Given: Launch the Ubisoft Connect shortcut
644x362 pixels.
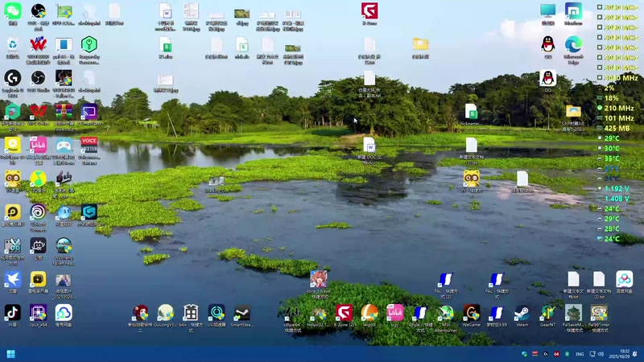Looking at the screenshot, I should click(38, 213).
